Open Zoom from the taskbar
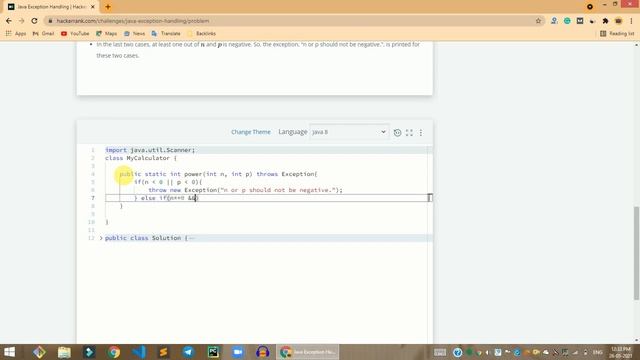The height and width of the screenshot is (360, 640). tap(238, 352)
